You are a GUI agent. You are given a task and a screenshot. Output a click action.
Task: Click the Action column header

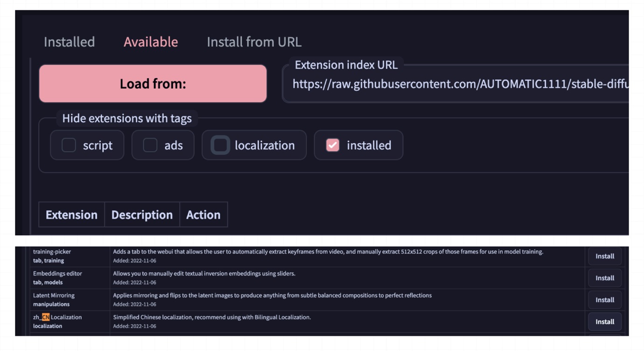click(203, 215)
